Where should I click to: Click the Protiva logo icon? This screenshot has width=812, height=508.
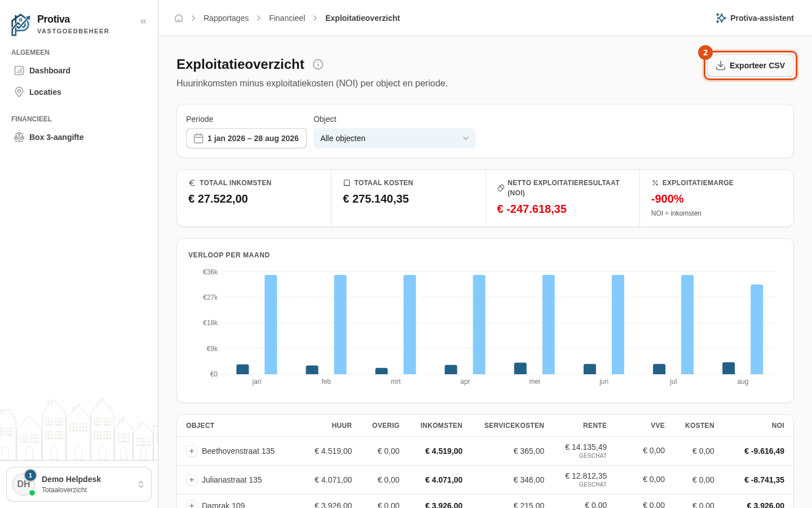click(x=21, y=25)
